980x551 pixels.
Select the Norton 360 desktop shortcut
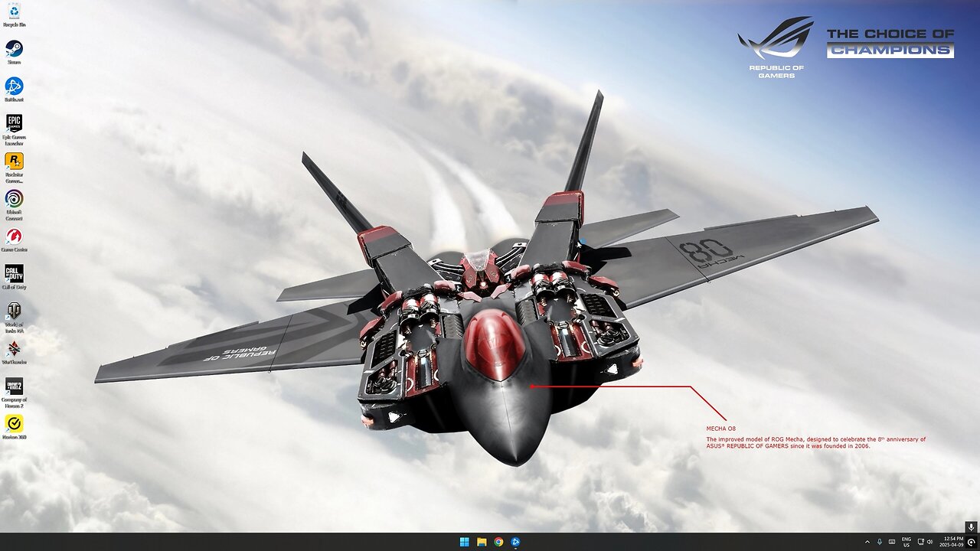14,428
